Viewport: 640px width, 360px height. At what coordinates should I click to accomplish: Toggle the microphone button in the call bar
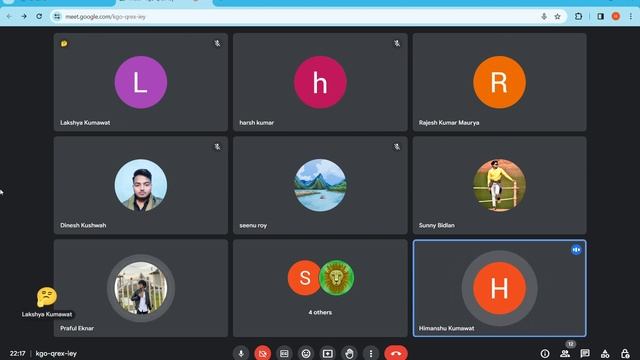[x=241, y=353]
